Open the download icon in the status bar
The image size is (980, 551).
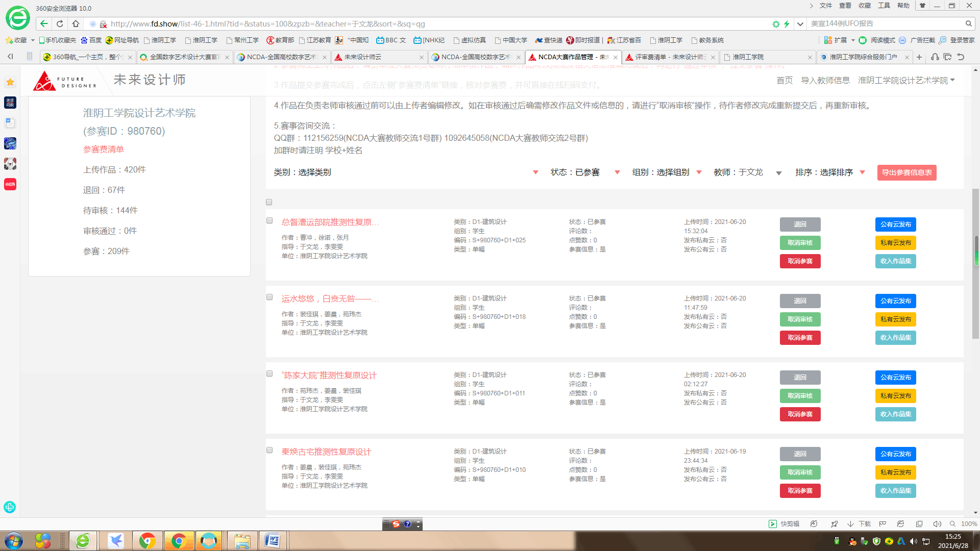851,524
